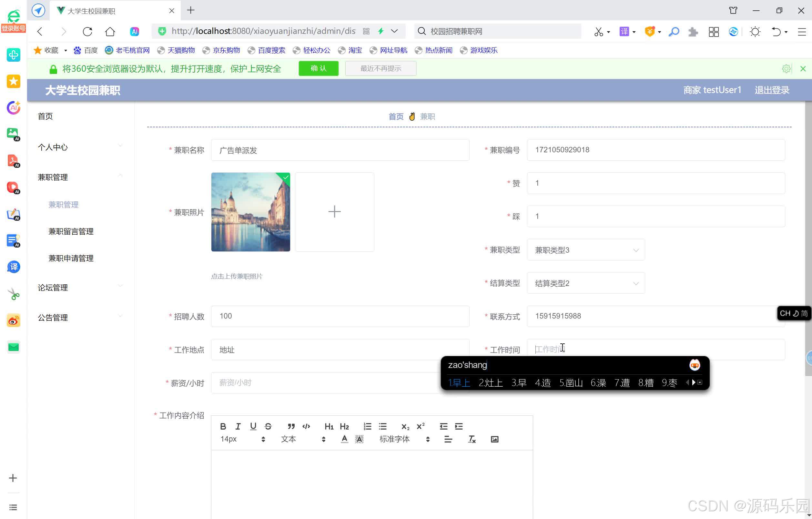Switch to the 首页 breadcrumb link
The height and width of the screenshot is (519, 812).
click(x=396, y=116)
